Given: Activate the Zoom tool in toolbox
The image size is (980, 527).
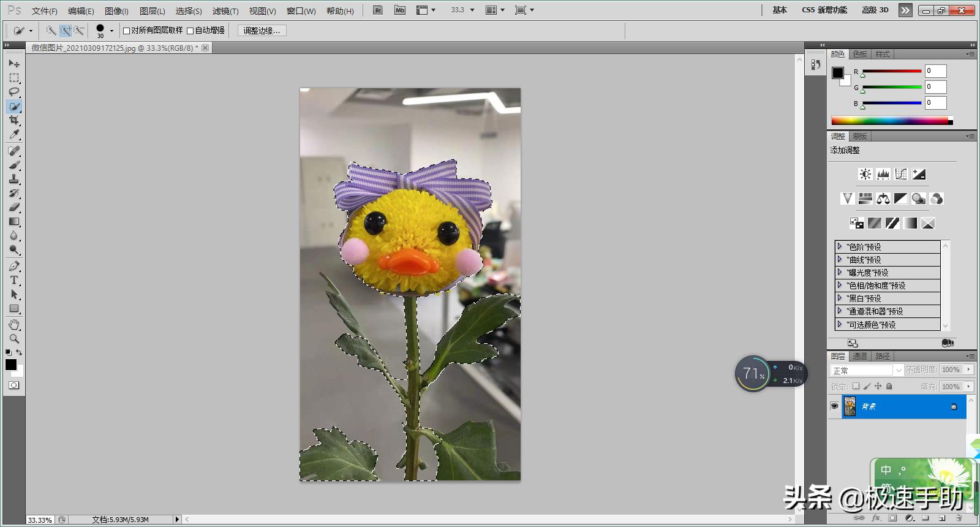Looking at the screenshot, I should pos(14,338).
